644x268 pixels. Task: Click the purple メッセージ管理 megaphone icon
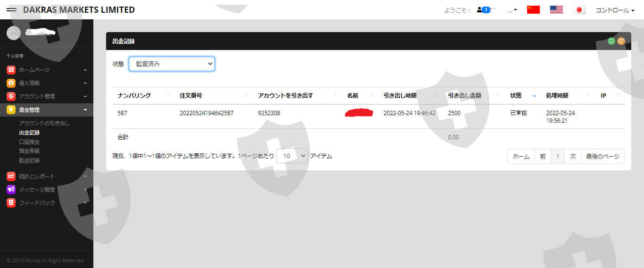coord(11,190)
